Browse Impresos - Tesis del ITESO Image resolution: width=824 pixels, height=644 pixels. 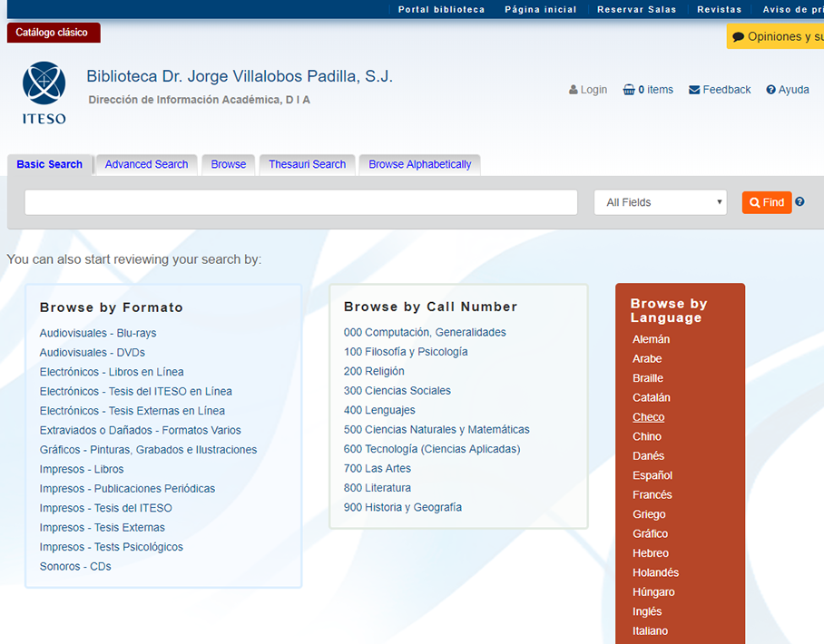click(x=105, y=508)
